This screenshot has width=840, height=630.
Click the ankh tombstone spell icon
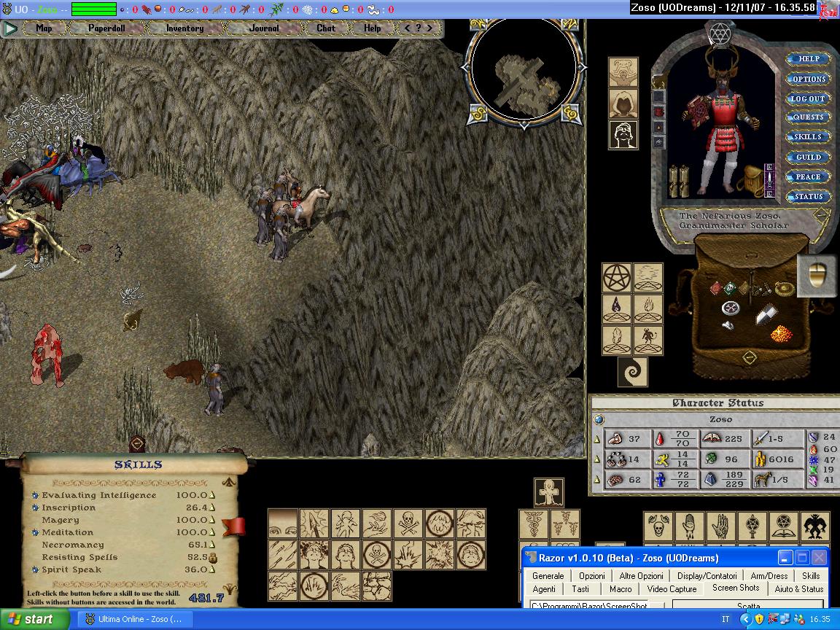coord(549,492)
